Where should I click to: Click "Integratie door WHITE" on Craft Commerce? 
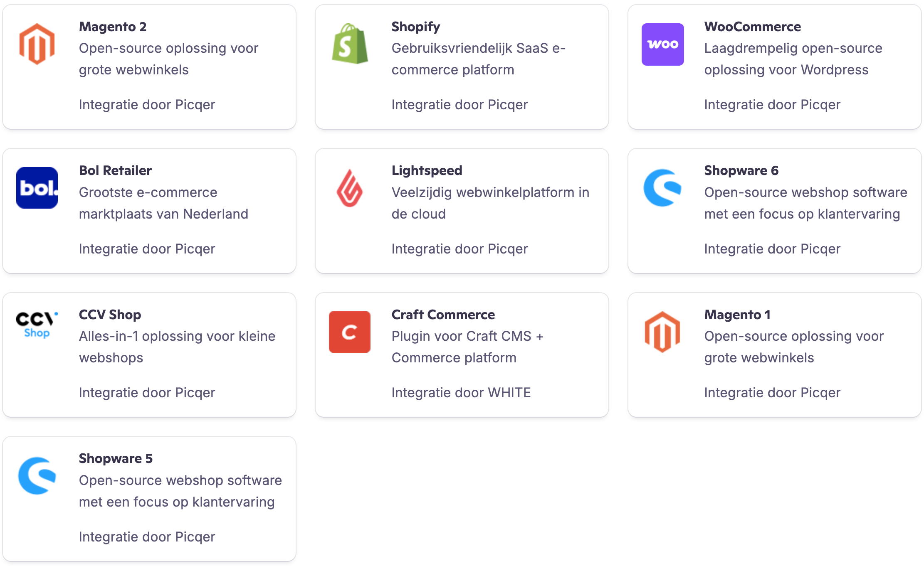click(461, 393)
